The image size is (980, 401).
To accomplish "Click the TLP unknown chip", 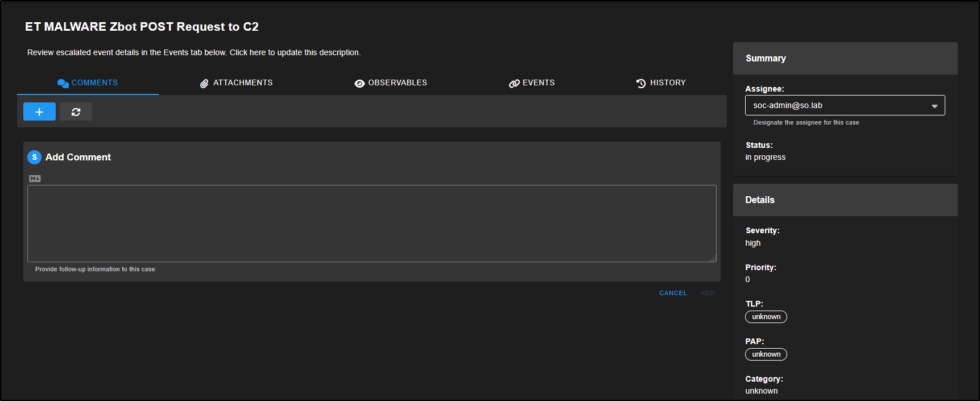I will 766,317.
